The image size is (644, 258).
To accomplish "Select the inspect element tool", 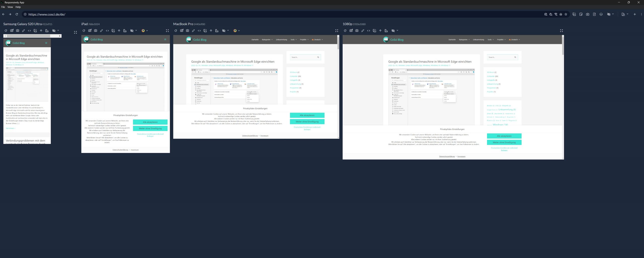I will (x=581, y=14).
